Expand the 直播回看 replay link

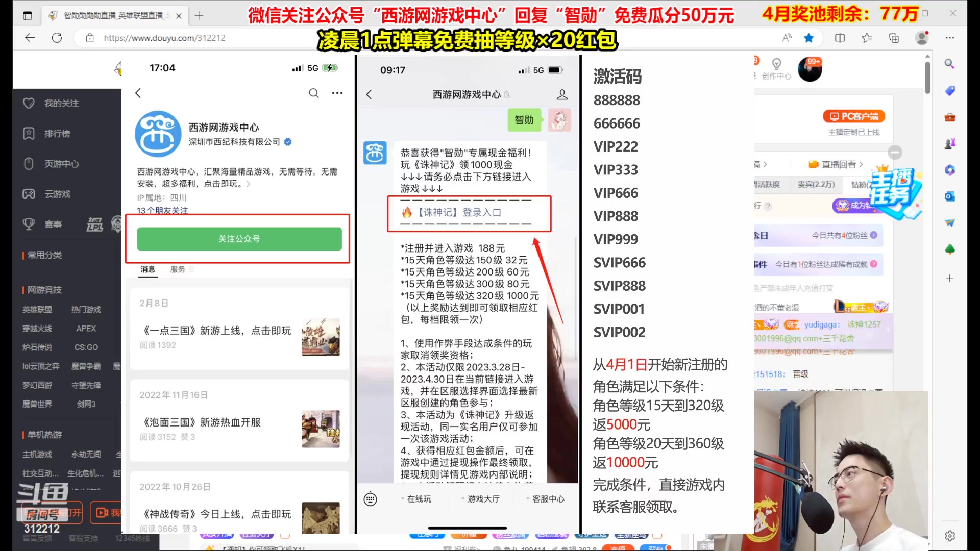point(837,164)
